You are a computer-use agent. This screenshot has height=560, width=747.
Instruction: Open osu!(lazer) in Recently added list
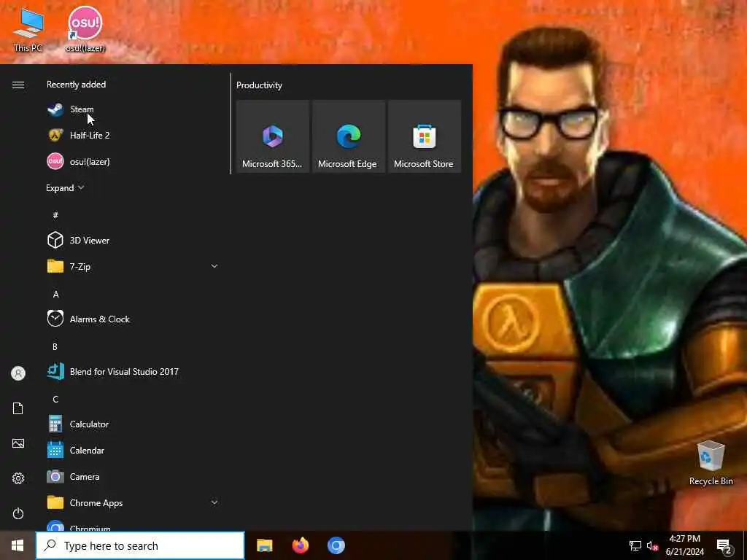(x=133, y=162)
